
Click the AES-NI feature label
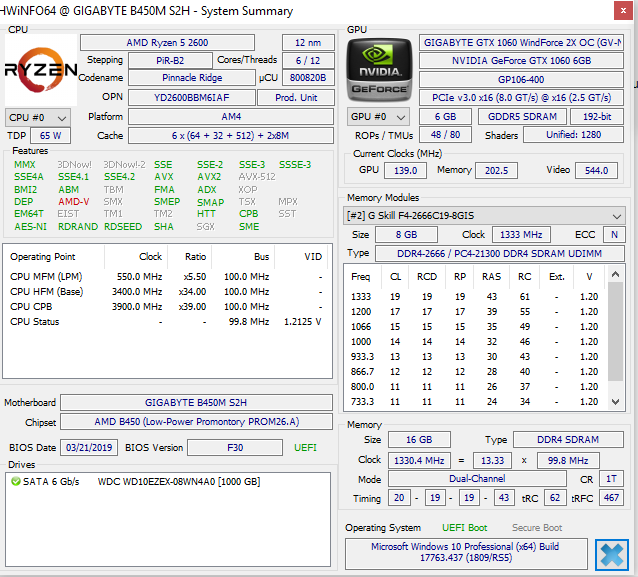(31, 227)
